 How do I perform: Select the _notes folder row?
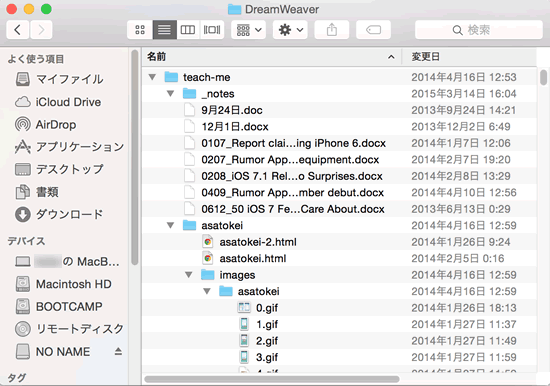coord(340,94)
